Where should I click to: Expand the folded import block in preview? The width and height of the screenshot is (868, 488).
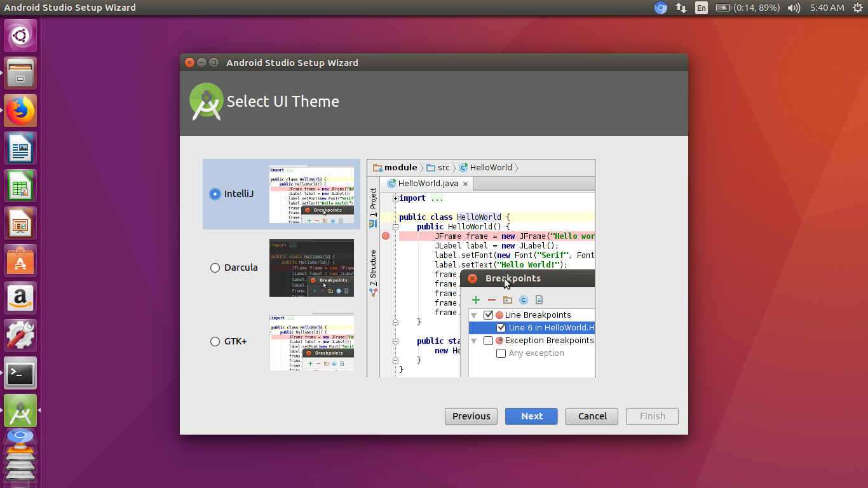[395, 198]
